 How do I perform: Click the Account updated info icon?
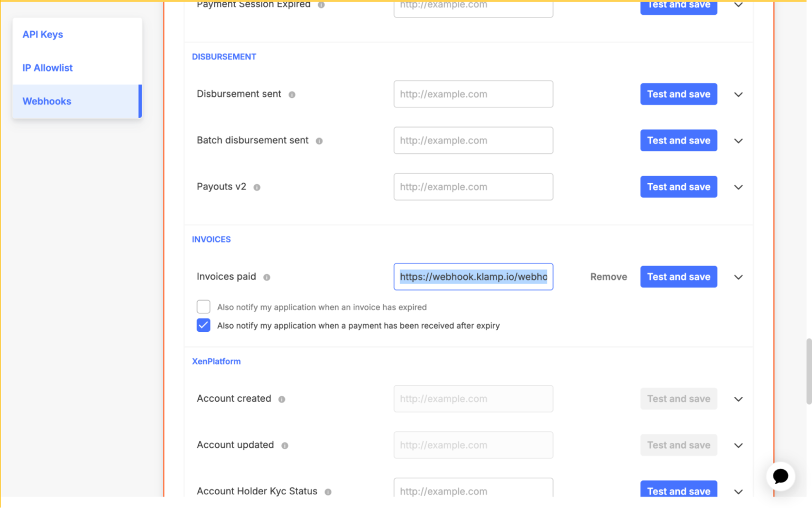[284, 446]
